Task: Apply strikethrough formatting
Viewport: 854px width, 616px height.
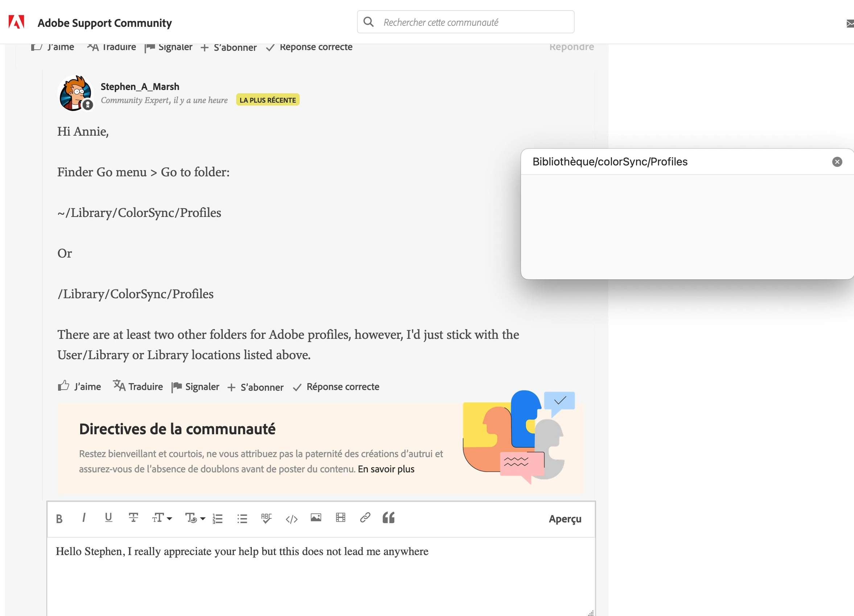Action: [x=133, y=518]
